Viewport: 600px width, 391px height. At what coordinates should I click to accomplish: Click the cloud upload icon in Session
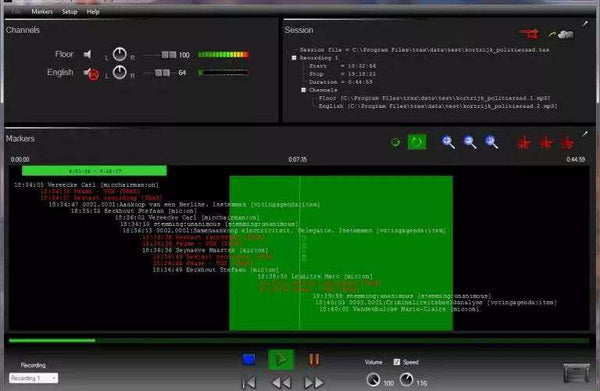(x=561, y=34)
